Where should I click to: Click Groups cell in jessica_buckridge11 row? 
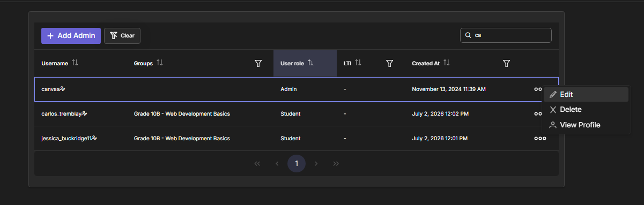click(182, 138)
